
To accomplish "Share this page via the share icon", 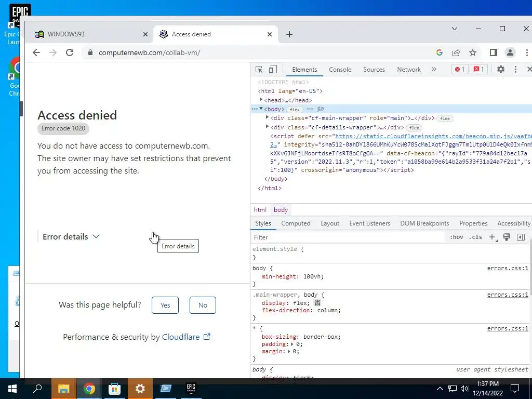I will coord(456,52).
